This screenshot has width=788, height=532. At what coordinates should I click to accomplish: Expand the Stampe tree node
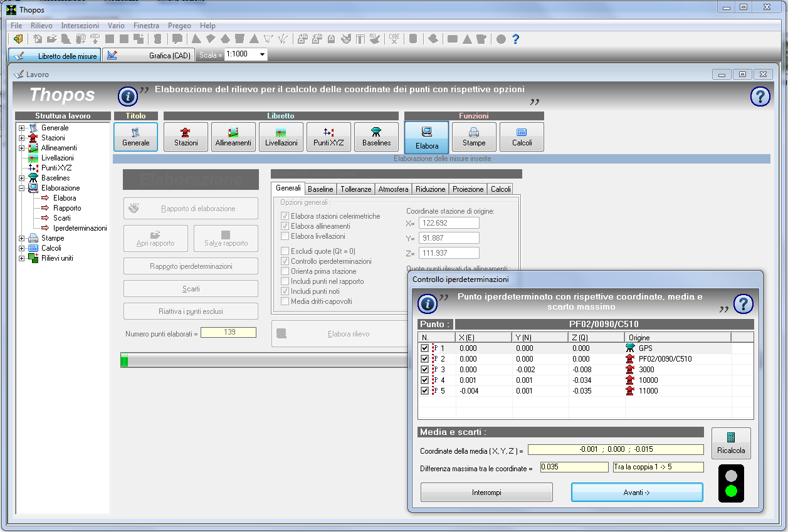(21, 238)
